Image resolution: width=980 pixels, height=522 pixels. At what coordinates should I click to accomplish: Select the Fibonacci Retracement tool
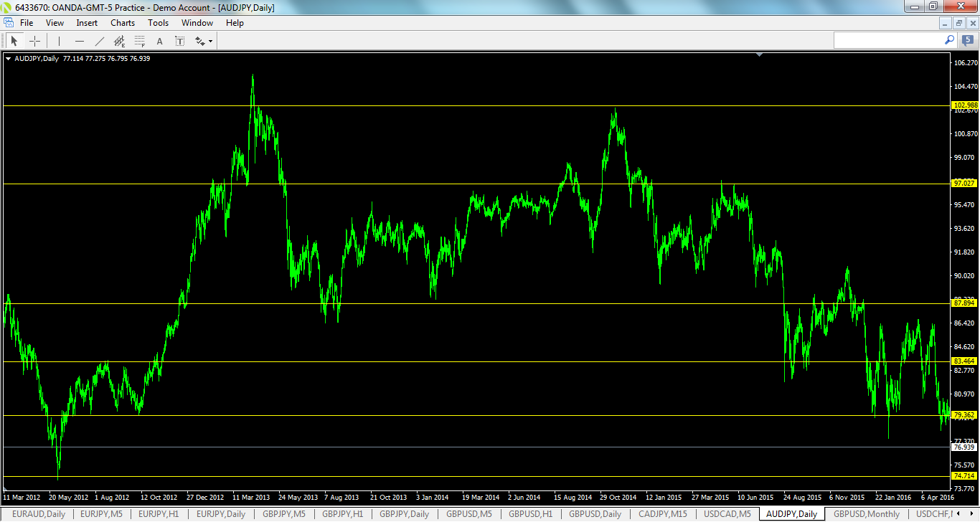click(139, 41)
